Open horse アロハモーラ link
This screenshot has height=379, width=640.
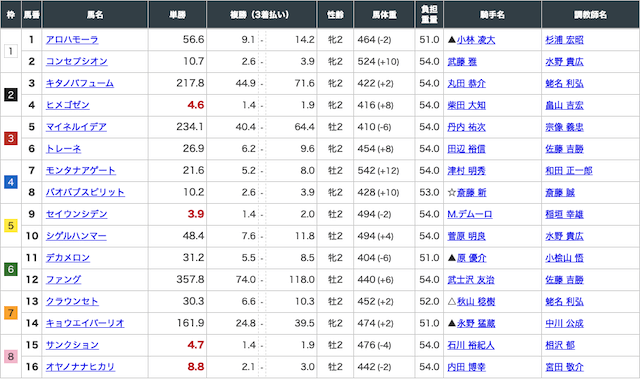[72, 40]
